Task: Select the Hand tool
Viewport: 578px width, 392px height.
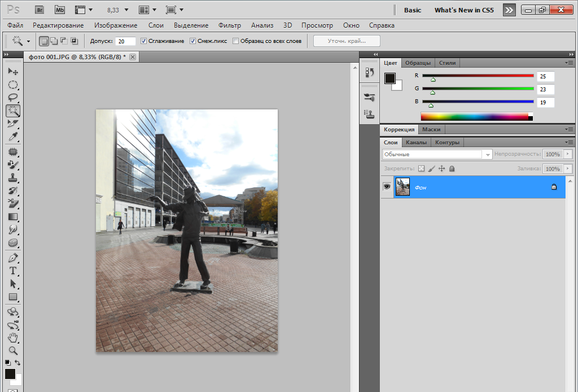Action: [x=13, y=338]
